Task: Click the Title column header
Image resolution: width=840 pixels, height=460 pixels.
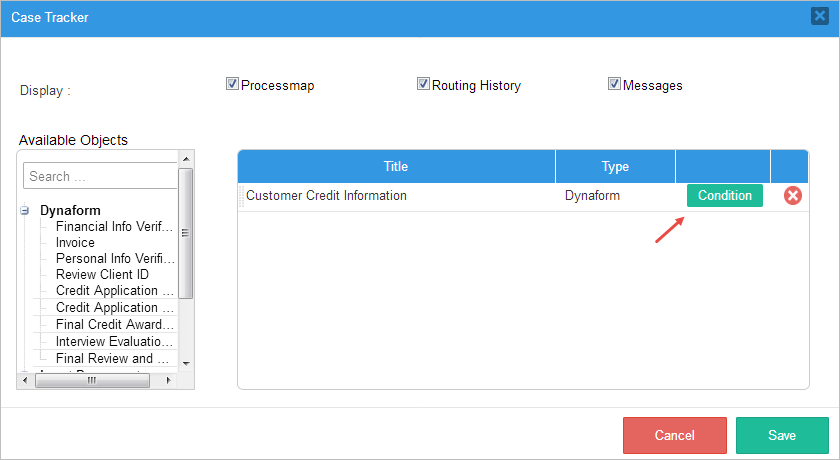Action: [396, 167]
